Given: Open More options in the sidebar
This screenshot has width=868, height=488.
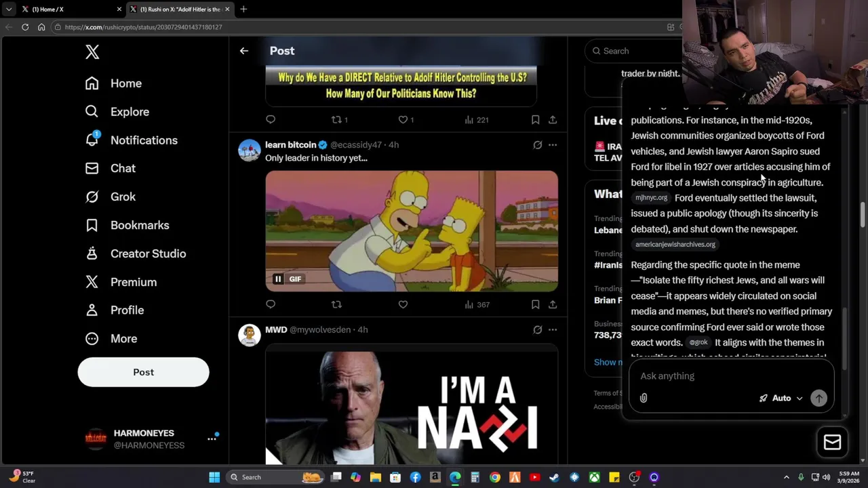Looking at the screenshot, I should [111, 338].
